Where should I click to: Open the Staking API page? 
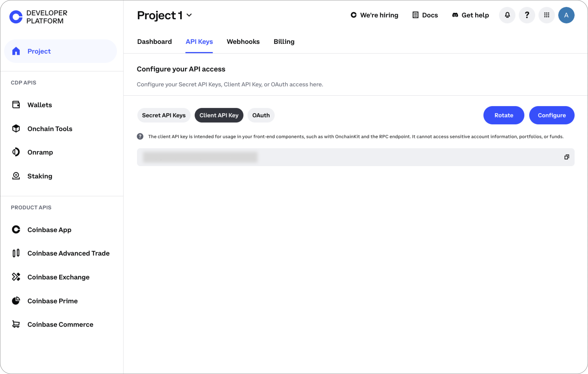click(x=40, y=176)
